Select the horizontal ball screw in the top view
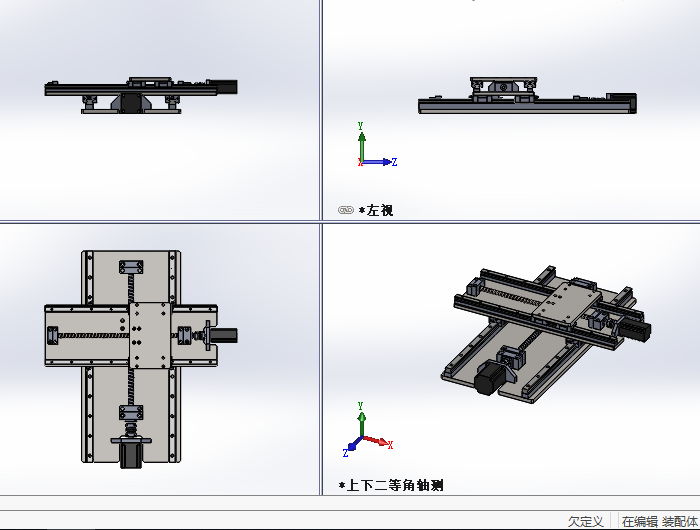Screen dimensions: 700x530 pos(94,335)
